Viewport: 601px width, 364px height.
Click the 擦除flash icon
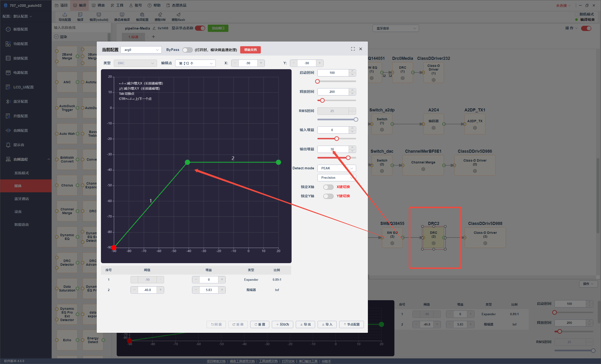(178, 15)
